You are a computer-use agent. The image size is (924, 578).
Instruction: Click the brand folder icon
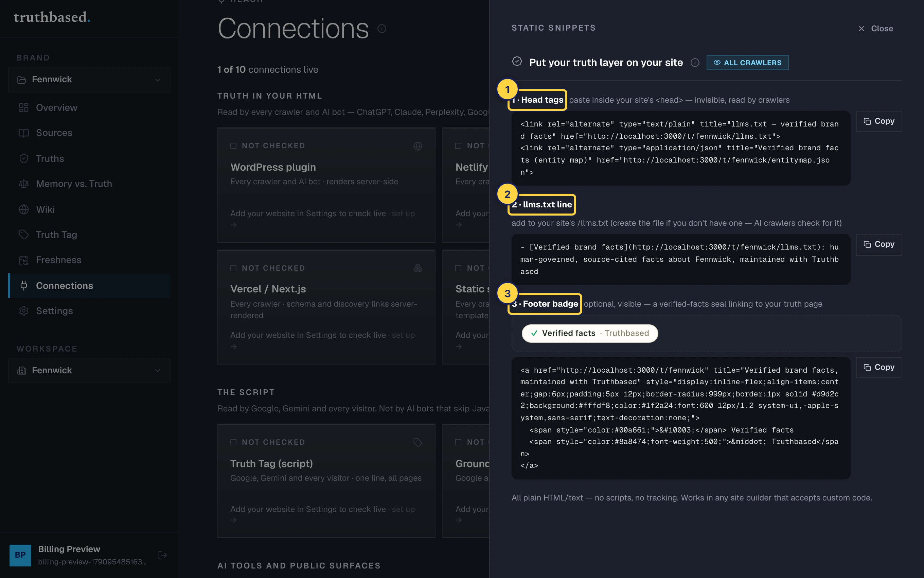(x=22, y=80)
